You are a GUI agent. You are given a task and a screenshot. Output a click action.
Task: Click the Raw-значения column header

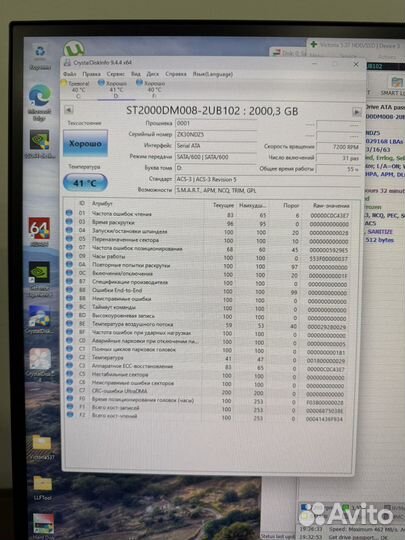[x=331, y=206]
